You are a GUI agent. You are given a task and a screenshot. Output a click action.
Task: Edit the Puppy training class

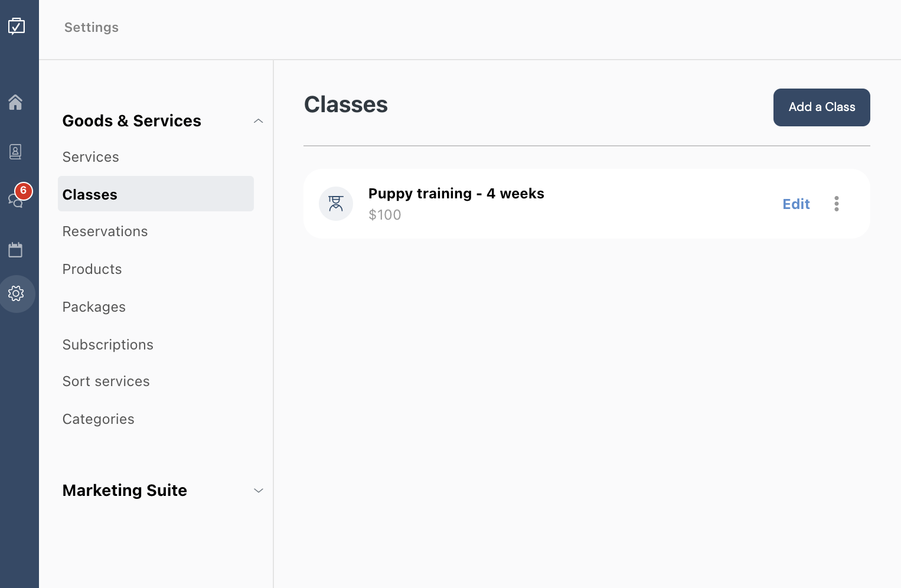[796, 204]
